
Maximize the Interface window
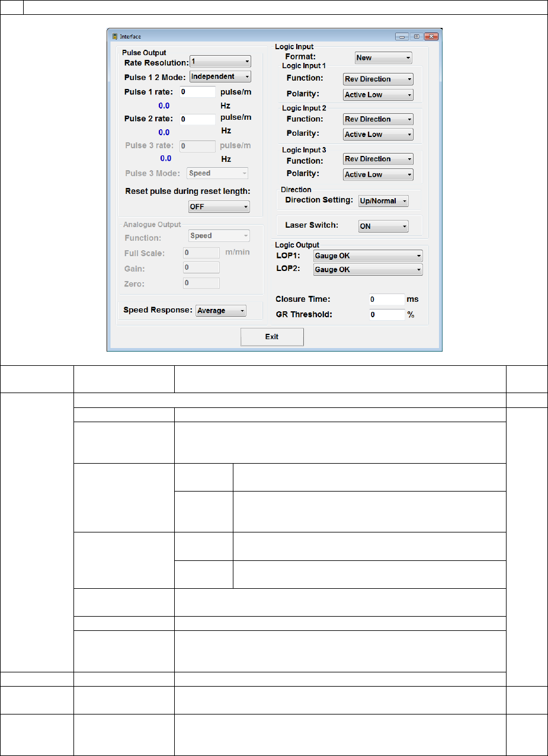(x=417, y=36)
